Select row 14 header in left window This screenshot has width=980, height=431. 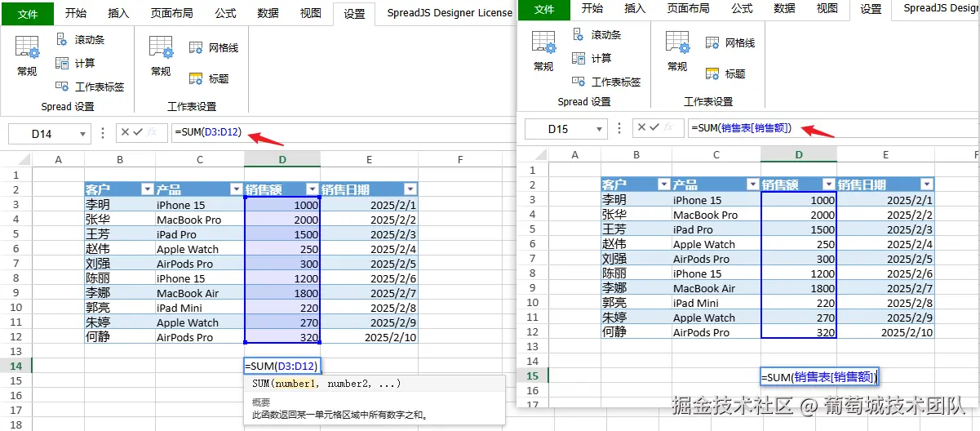tap(16, 366)
